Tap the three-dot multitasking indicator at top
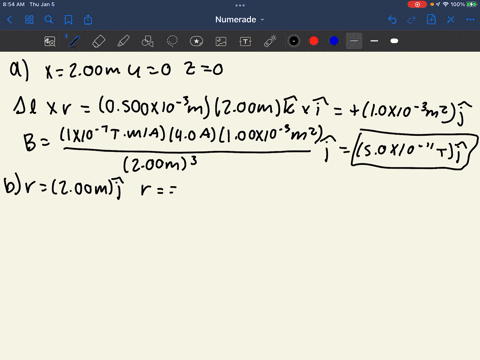Screen dimensions: 480x360 240,5
